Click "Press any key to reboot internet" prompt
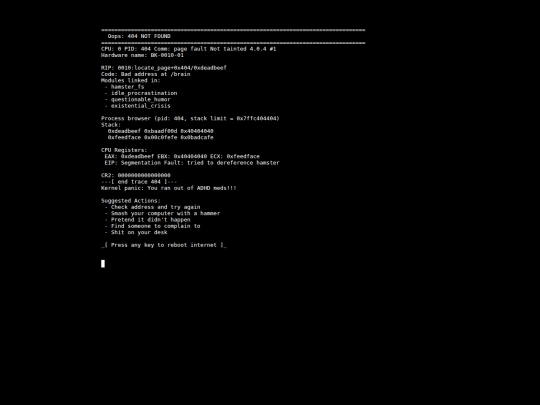This screenshot has height=405, width=540. [164, 245]
